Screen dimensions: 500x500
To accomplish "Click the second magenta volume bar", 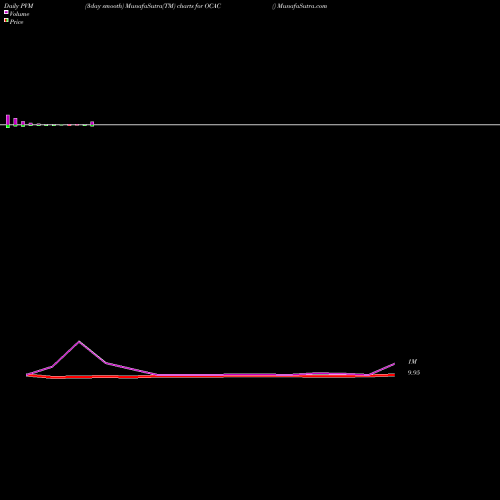I will pos(15,122).
